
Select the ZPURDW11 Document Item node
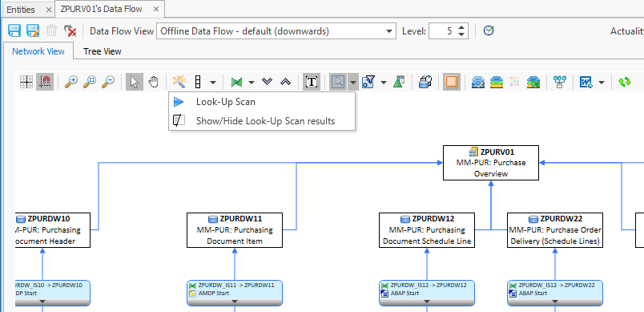pyautogui.click(x=235, y=229)
